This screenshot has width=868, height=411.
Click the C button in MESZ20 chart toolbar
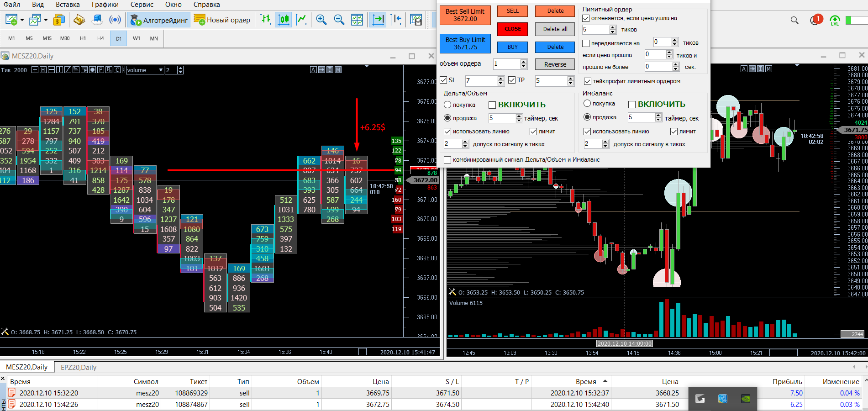117,70
